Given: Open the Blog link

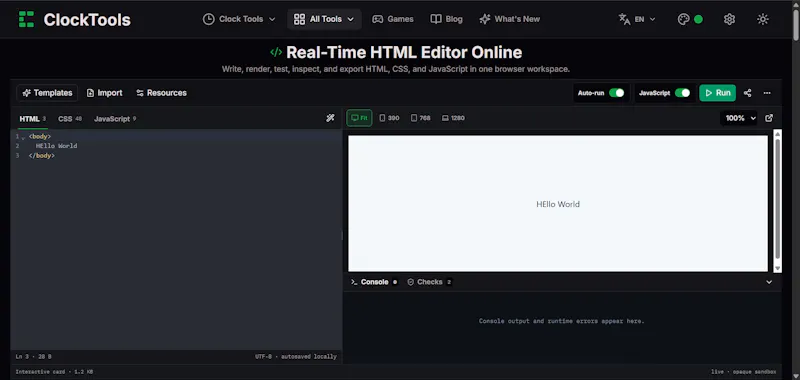Looking at the screenshot, I should point(446,19).
